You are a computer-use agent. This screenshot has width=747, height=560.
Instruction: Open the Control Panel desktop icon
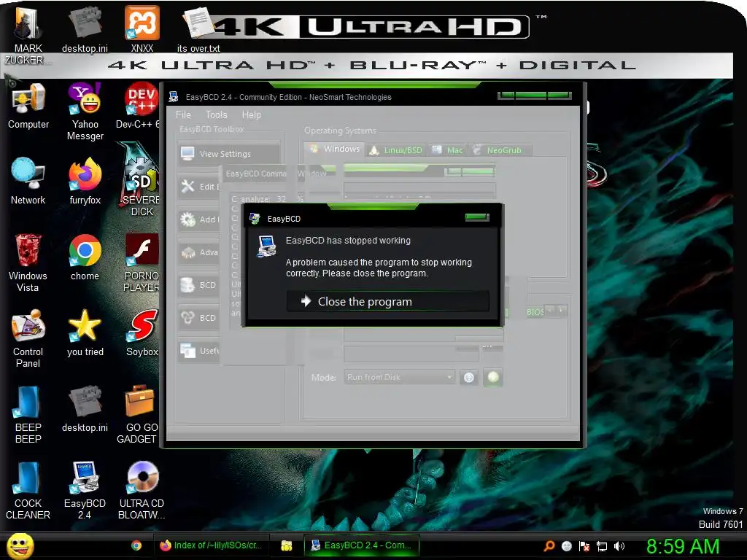28,338
